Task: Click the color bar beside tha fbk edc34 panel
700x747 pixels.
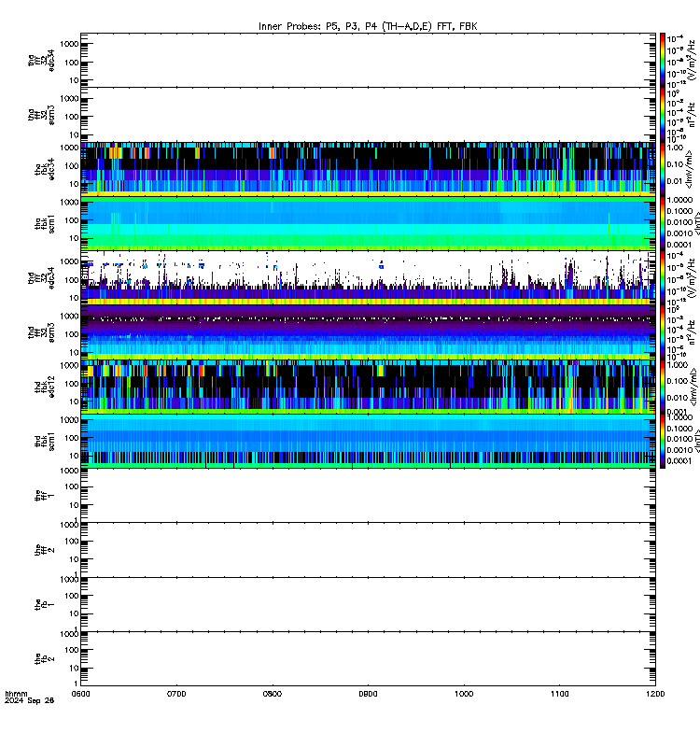Action: coord(663,169)
